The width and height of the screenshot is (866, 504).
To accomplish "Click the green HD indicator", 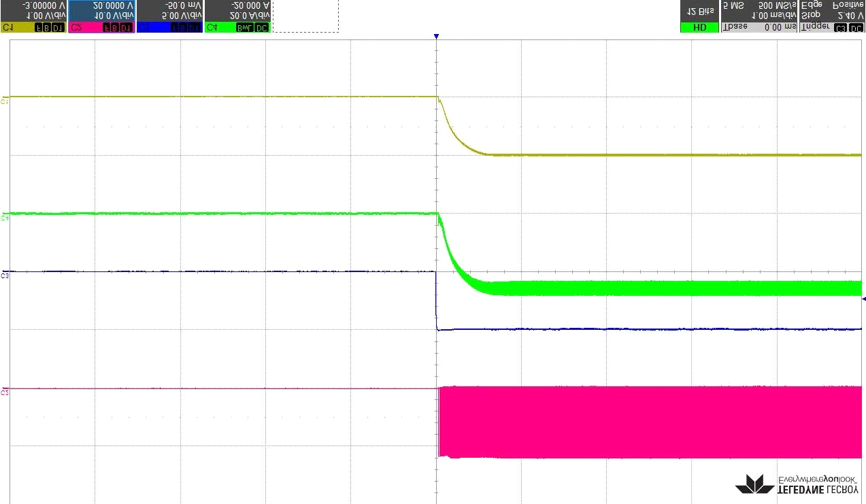I will coord(699,28).
